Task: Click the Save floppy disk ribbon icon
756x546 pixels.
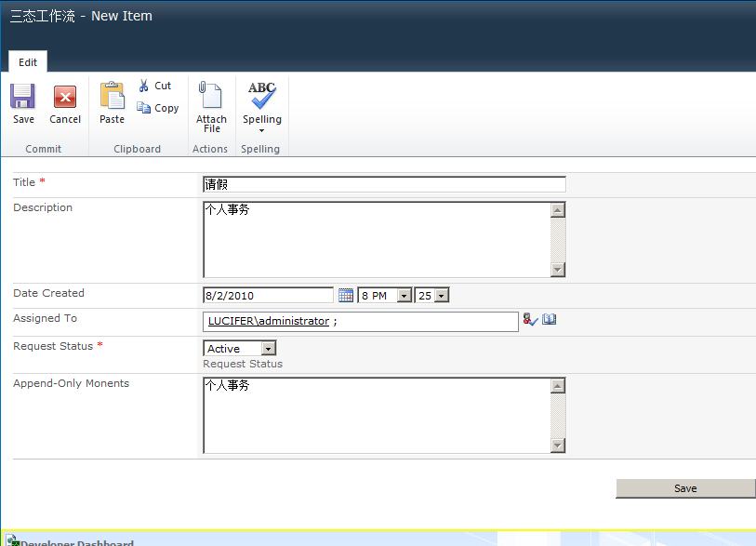Action: [22, 97]
